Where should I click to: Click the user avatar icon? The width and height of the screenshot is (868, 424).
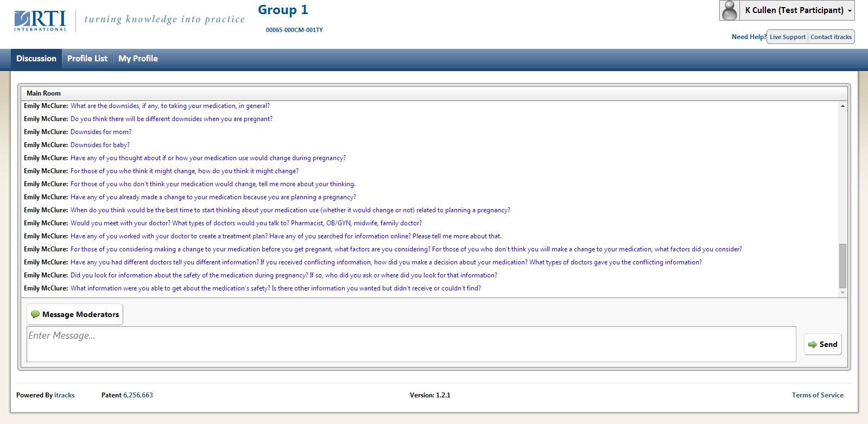(x=730, y=10)
